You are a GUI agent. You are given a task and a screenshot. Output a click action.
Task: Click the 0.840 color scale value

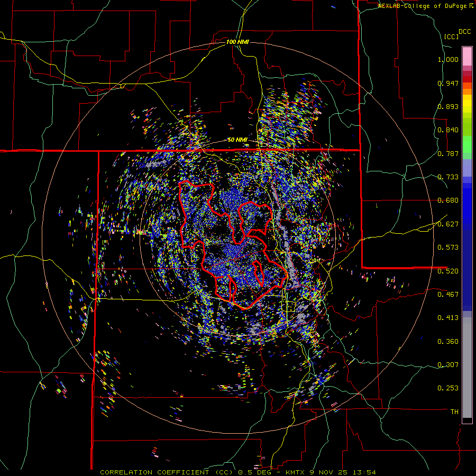(448, 130)
